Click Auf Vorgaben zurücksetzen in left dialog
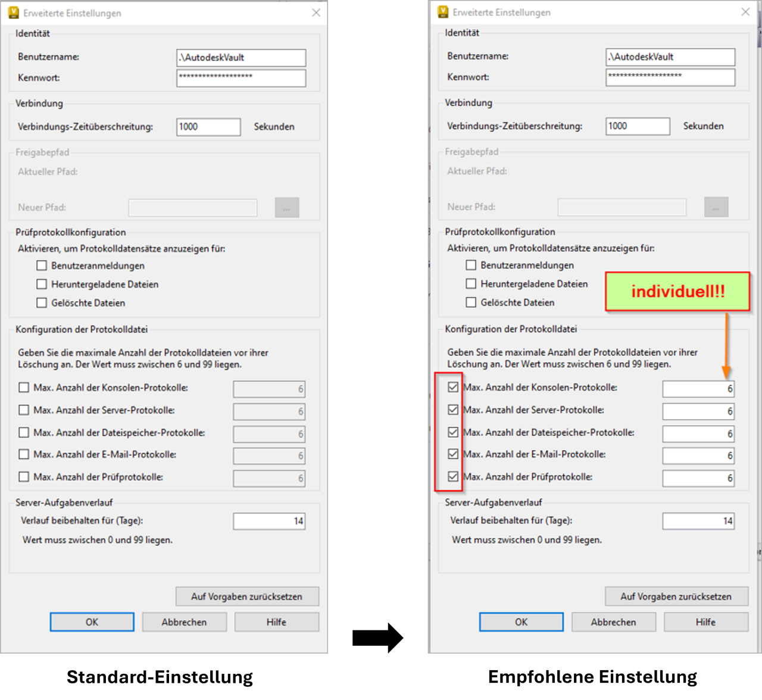The image size is (762, 700). tap(247, 596)
